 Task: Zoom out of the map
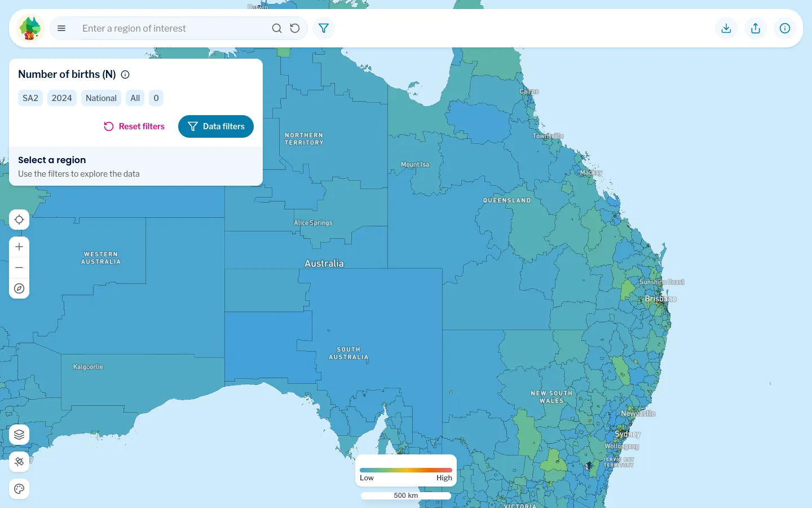click(x=19, y=268)
